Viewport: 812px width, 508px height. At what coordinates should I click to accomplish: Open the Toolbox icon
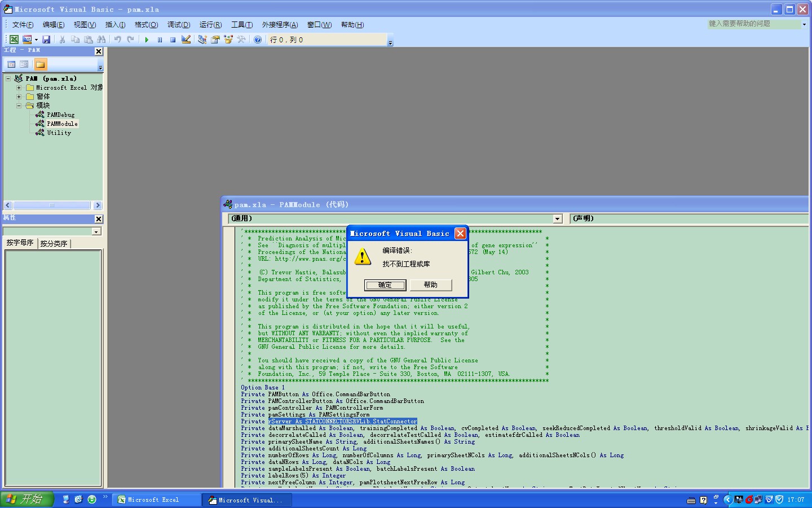click(x=241, y=40)
